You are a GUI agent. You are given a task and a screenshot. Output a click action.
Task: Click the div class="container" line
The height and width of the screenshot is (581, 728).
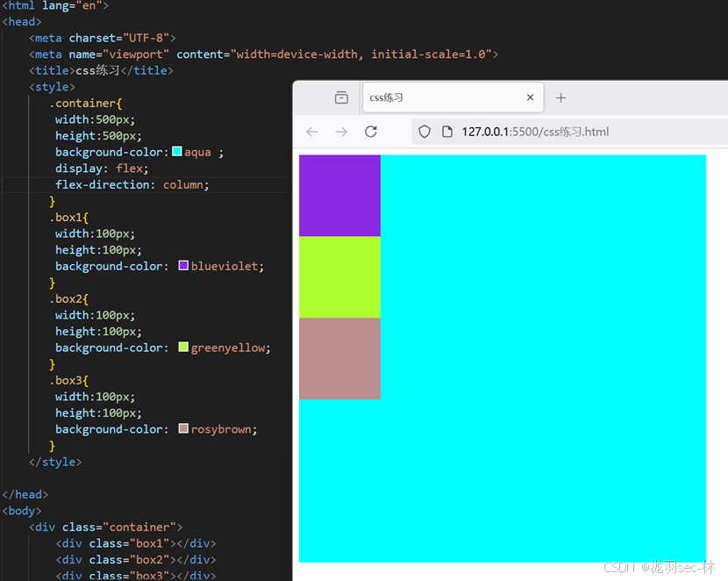click(106, 527)
